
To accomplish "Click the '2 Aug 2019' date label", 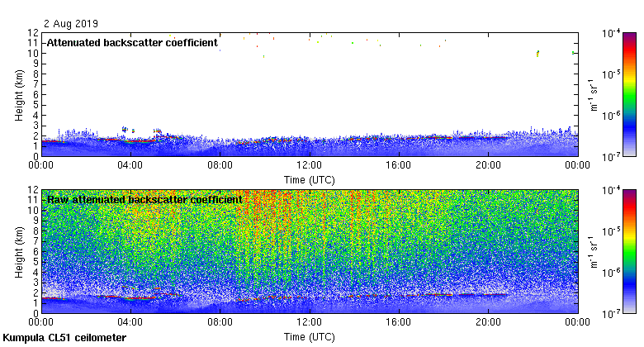I will 71,24.
